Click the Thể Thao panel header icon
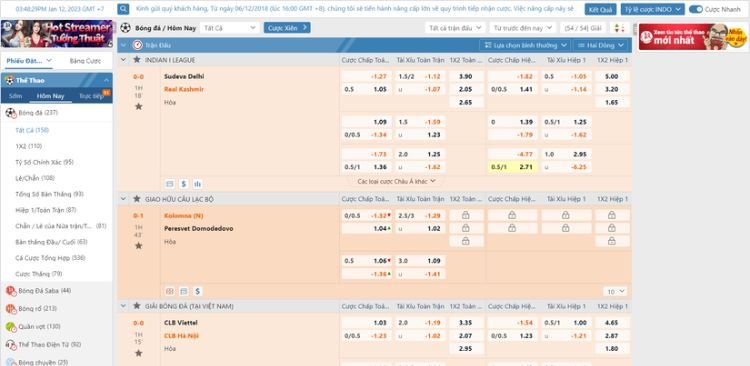This screenshot has width=750, height=366. coord(10,80)
